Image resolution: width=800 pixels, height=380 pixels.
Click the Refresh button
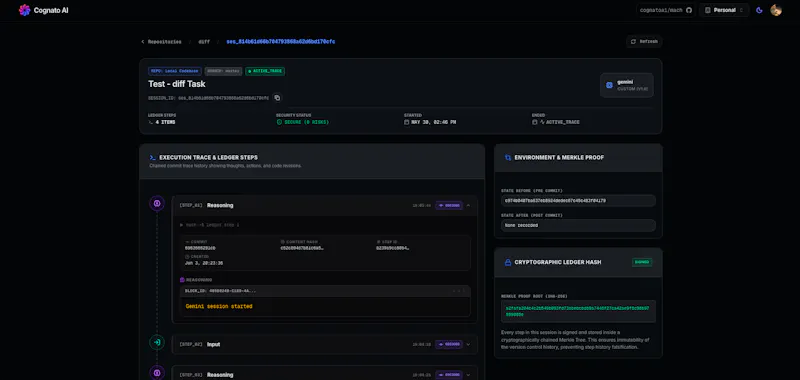[x=644, y=41]
